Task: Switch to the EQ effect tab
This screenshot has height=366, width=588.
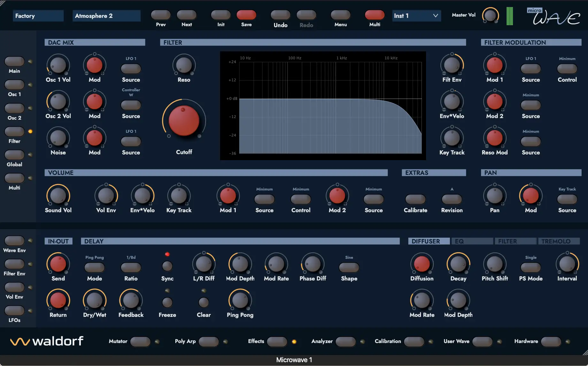Action: [472, 241]
